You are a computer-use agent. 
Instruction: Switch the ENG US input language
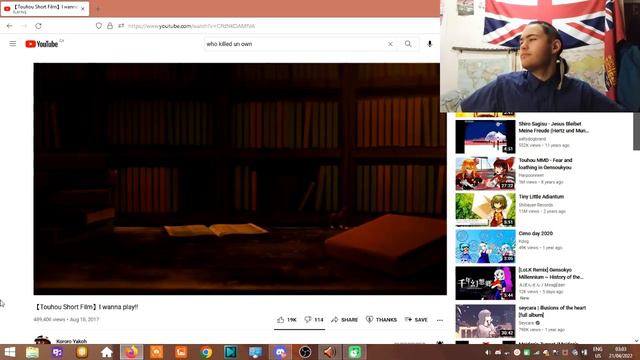pos(598,352)
